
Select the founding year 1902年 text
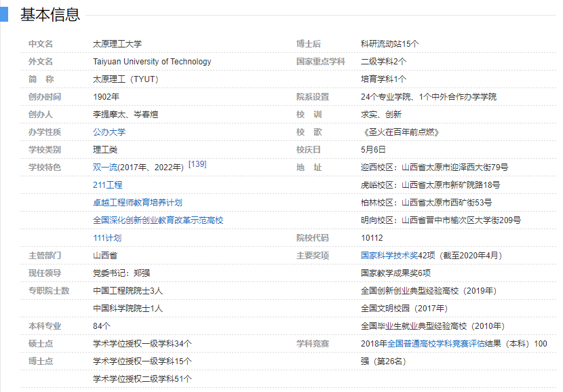[x=106, y=97]
